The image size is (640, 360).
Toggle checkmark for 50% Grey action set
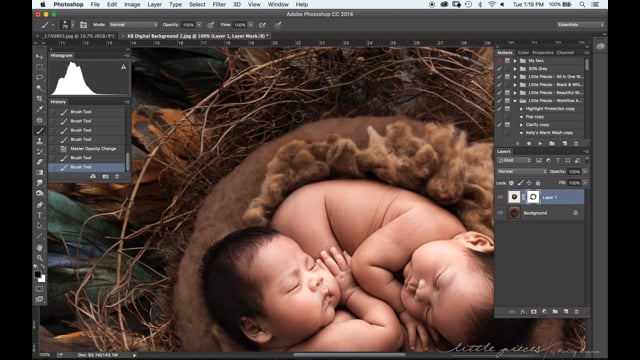pos(499,69)
